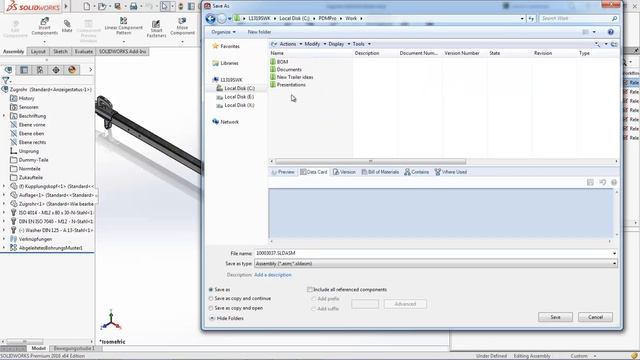The image size is (640, 360).
Task: Click the File name input field
Action: pyautogui.click(x=433, y=253)
